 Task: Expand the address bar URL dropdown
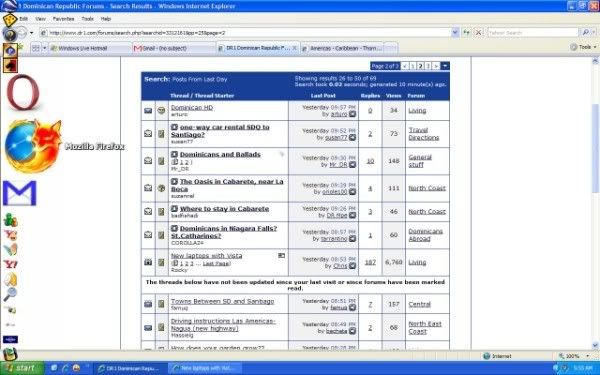pyautogui.click(x=455, y=33)
